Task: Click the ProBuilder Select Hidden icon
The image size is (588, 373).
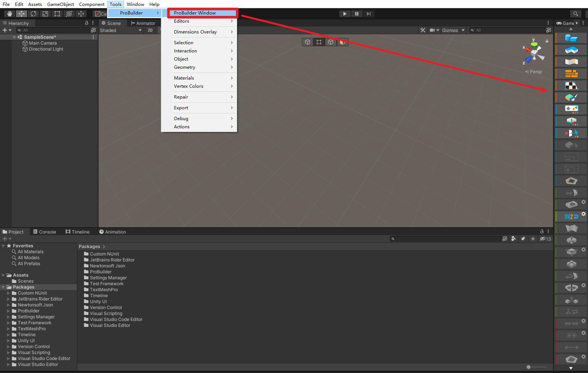Action: [571, 133]
